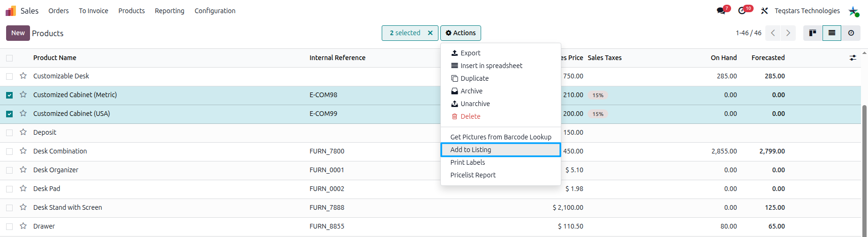
Task: Check the Desk Combination row checkbox
Action: coord(9,151)
